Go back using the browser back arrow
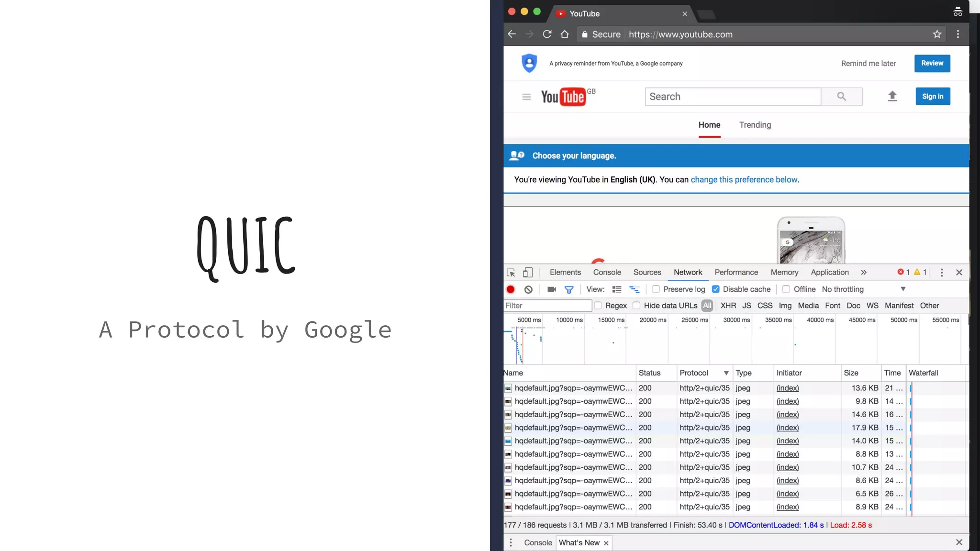 (x=512, y=34)
